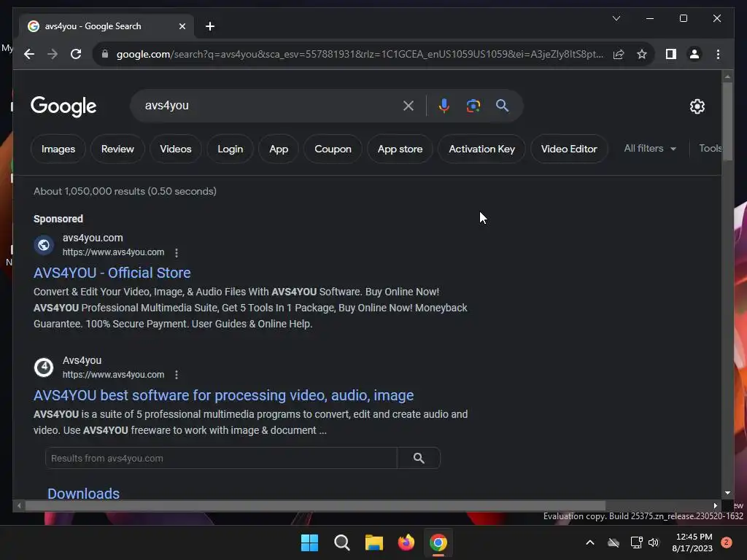Image resolution: width=747 pixels, height=560 pixels.
Task: Click the OneDrive cloud tray icon
Action: click(614, 542)
